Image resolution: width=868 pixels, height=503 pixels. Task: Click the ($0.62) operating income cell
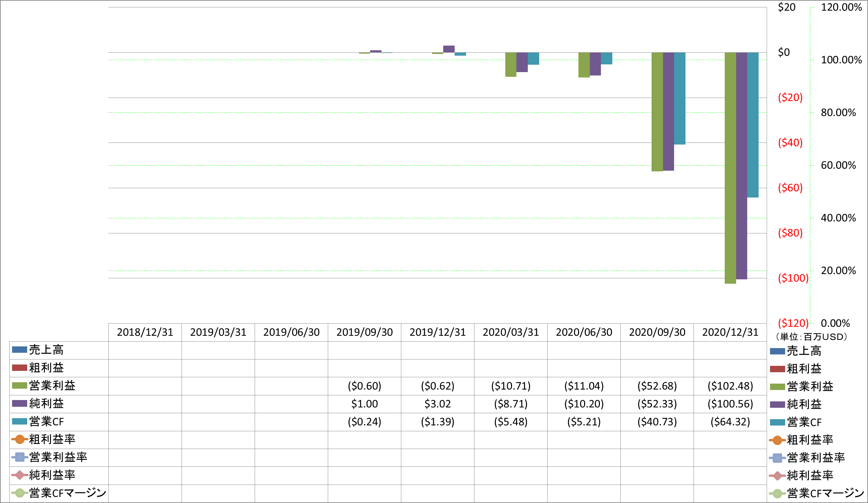tap(438, 386)
